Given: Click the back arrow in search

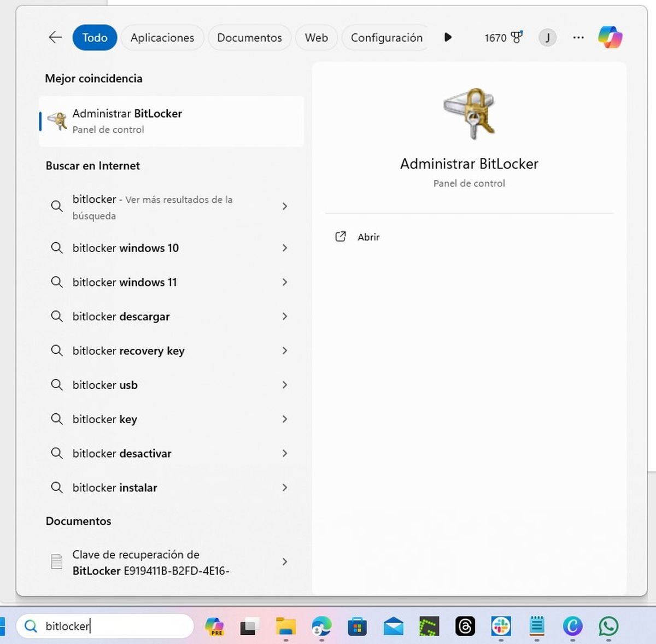Looking at the screenshot, I should pyautogui.click(x=54, y=37).
